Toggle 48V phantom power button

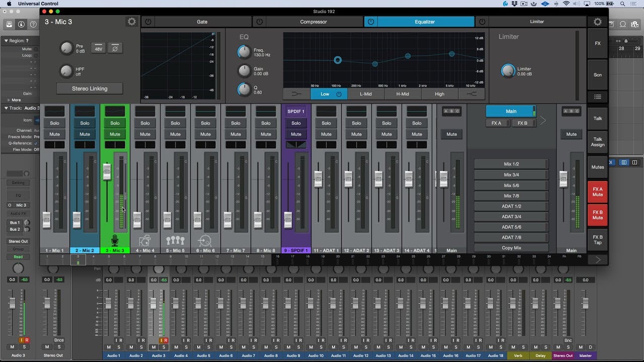pyautogui.click(x=98, y=48)
